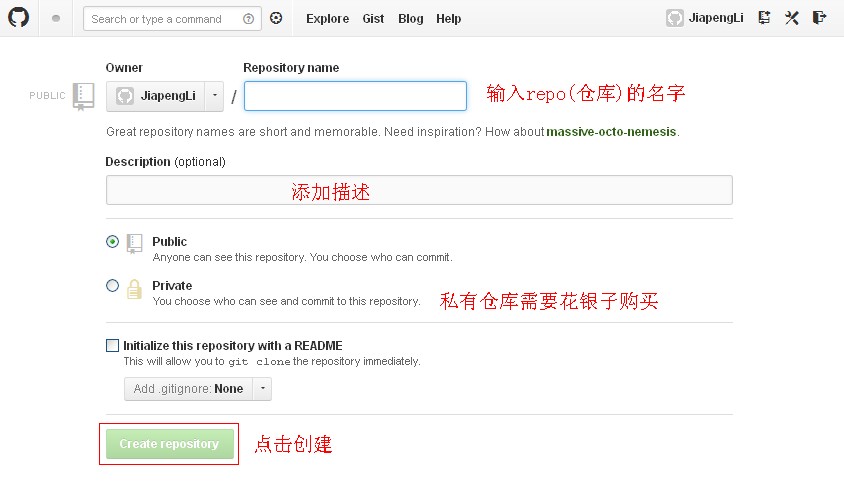Open the Help menu item
This screenshot has height=487, width=844.
click(448, 19)
